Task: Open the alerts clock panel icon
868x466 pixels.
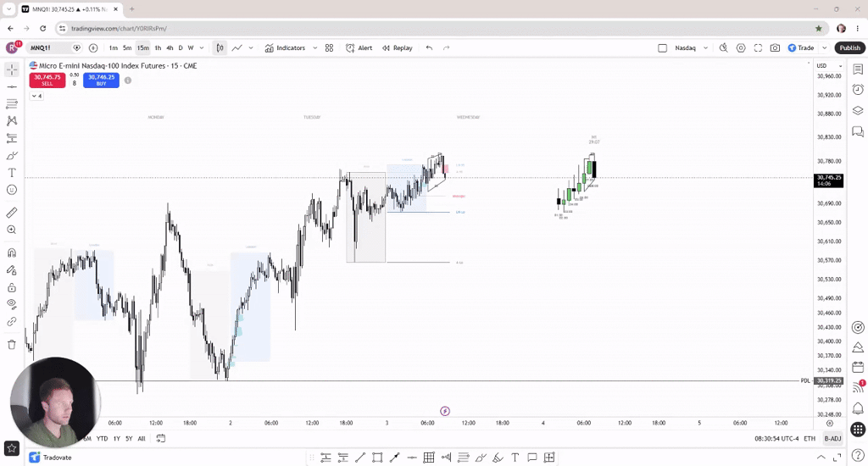Action: [x=858, y=90]
